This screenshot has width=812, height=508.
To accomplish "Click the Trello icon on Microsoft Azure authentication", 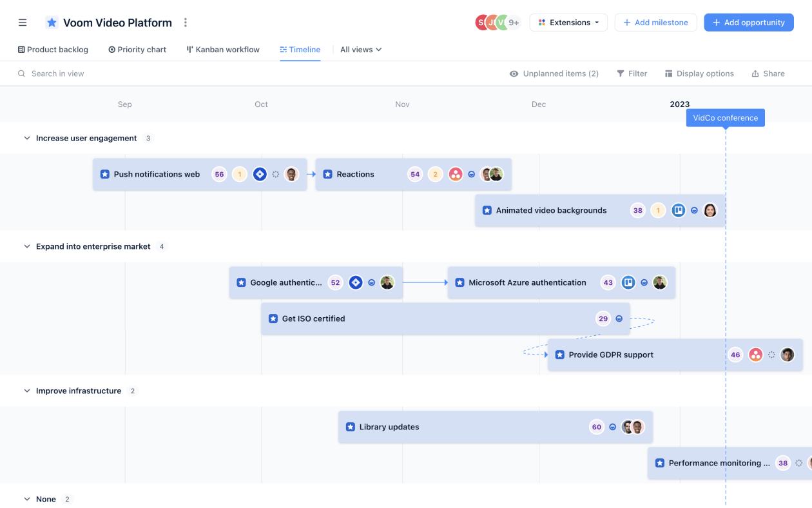I will point(628,282).
